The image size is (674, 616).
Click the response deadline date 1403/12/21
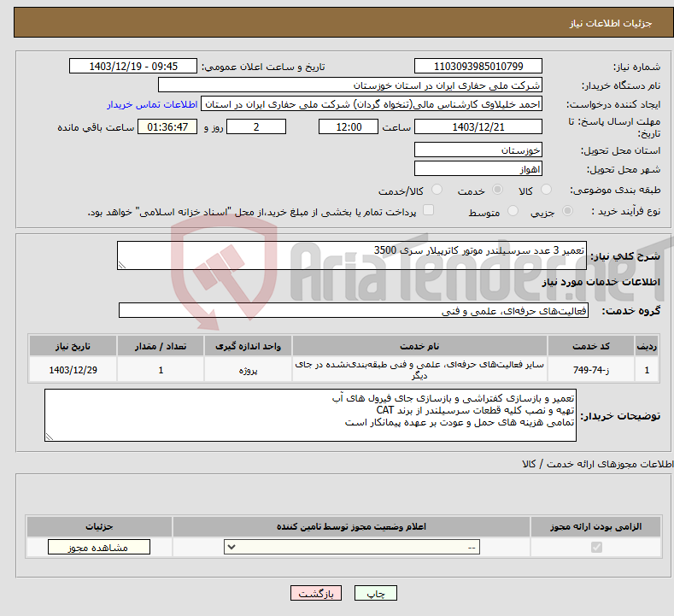[x=478, y=126]
